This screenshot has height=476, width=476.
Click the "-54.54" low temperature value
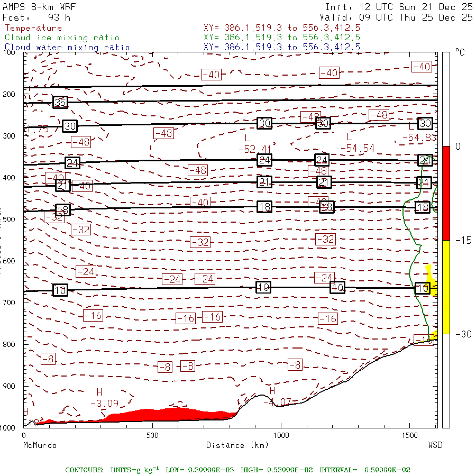tap(358, 149)
